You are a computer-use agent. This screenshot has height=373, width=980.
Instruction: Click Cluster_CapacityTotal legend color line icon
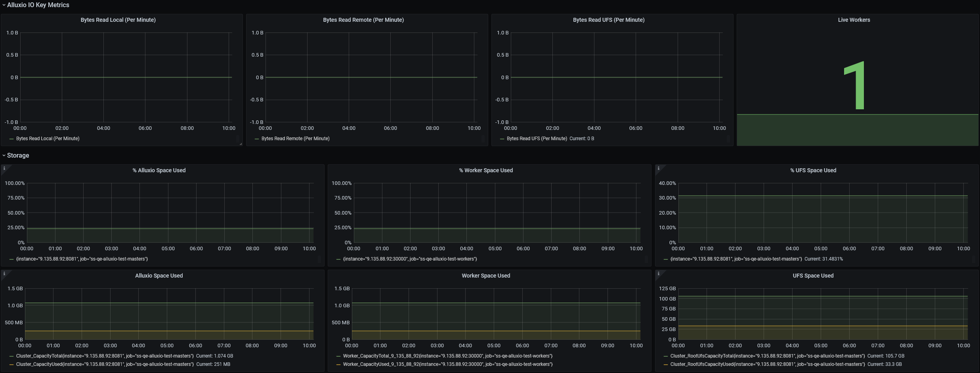tap(11, 356)
